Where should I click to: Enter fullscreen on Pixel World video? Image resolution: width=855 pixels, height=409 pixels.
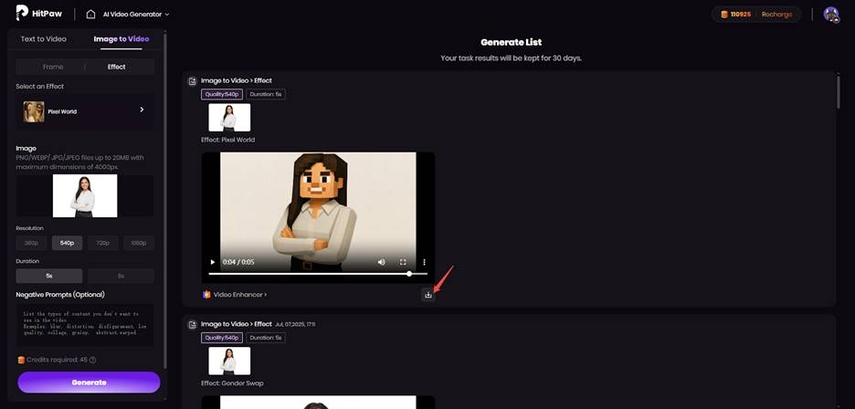click(403, 262)
